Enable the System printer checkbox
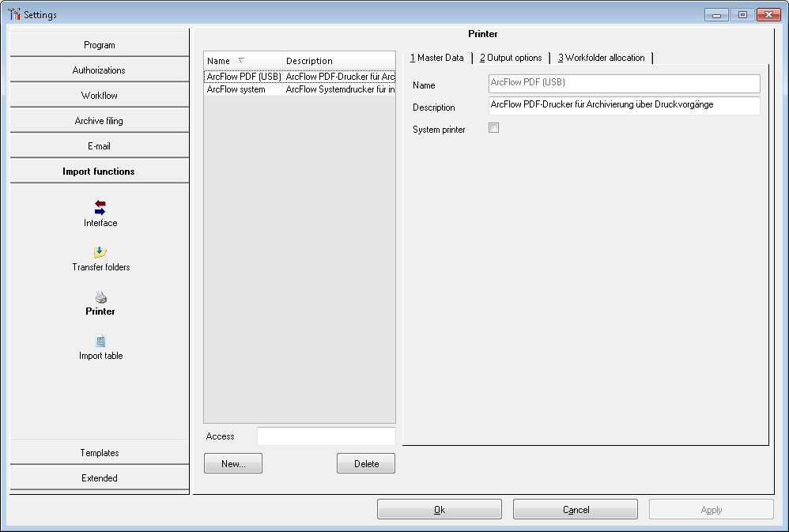This screenshot has height=532, width=789. [493, 128]
